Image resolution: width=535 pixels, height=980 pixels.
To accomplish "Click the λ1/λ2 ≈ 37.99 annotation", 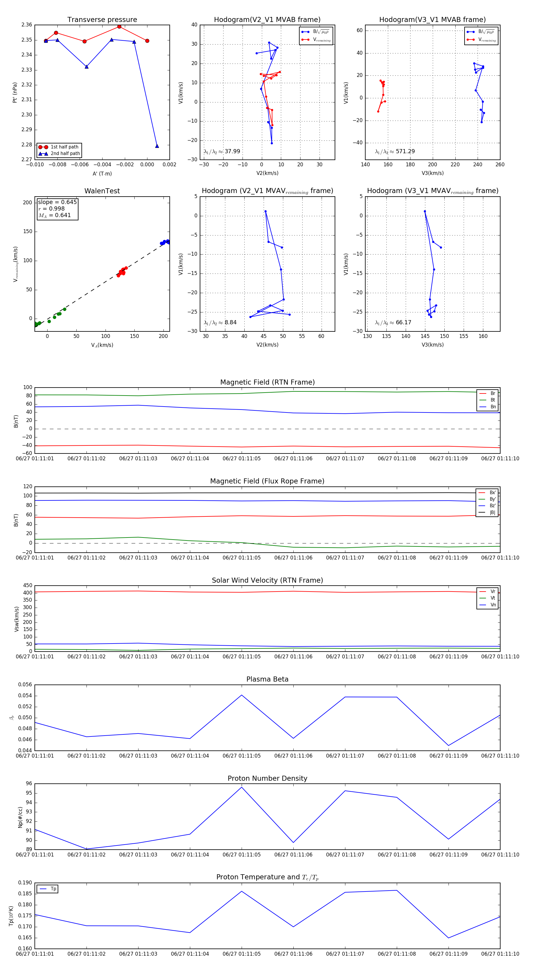I will (x=222, y=151).
